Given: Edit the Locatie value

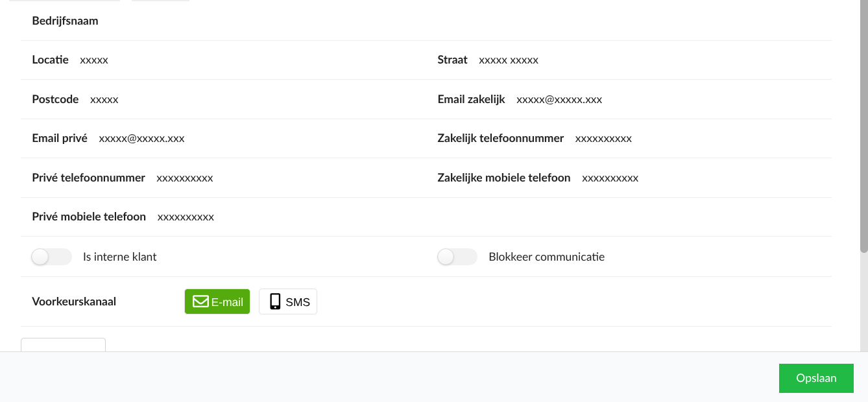Looking at the screenshot, I should [94, 60].
